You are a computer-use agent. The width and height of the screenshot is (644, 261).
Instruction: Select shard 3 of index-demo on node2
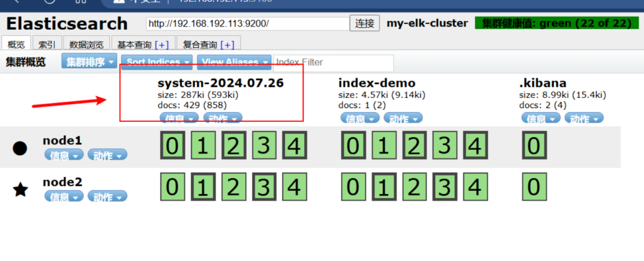pos(445,187)
